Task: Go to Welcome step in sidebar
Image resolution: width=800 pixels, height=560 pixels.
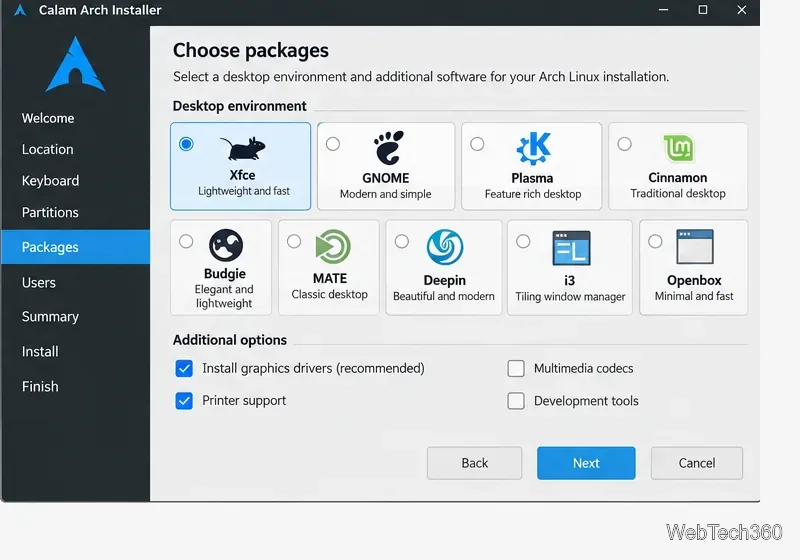Action: [x=48, y=118]
